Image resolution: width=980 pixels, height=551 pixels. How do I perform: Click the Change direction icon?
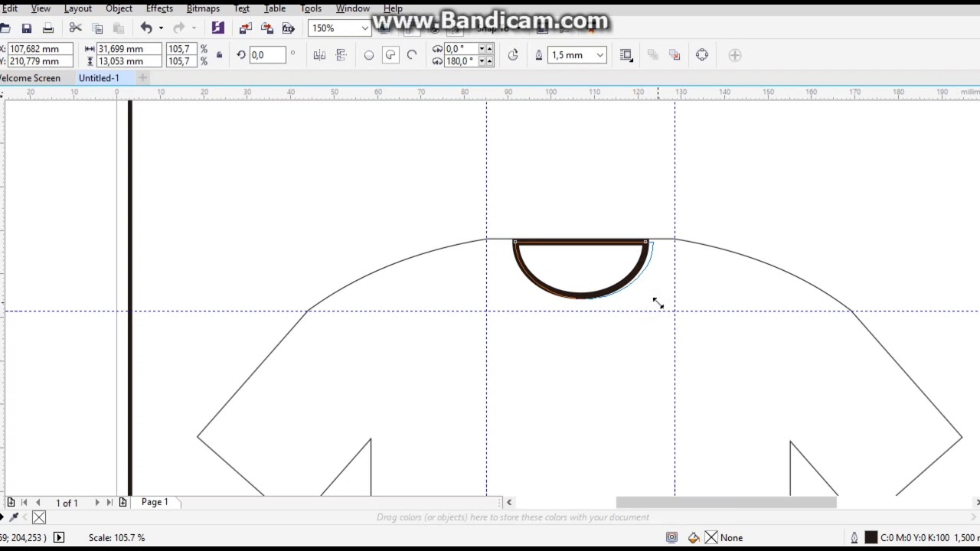513,55
